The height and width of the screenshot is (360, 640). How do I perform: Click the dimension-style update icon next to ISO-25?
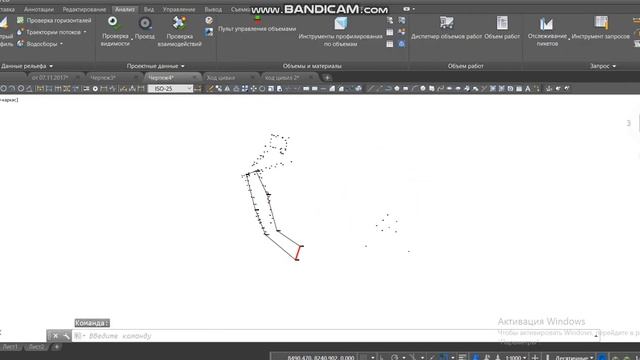tap(198, 89)
